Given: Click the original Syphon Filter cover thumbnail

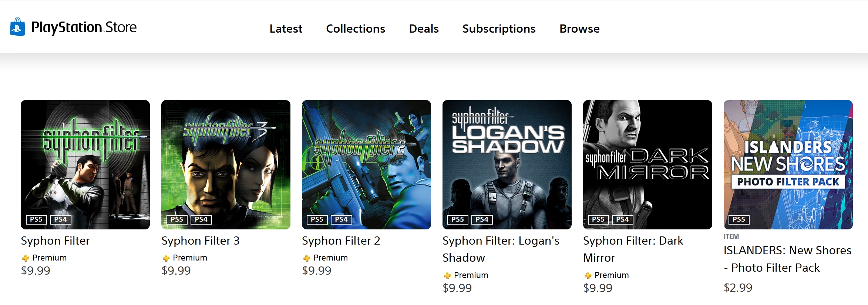Looking at the screenshot, I should tap(85, 165).
